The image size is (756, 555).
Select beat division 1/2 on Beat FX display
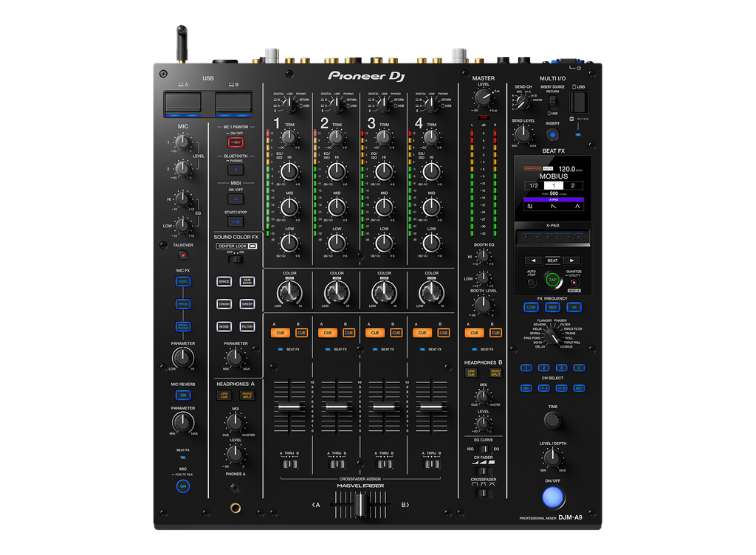point(534,185)
